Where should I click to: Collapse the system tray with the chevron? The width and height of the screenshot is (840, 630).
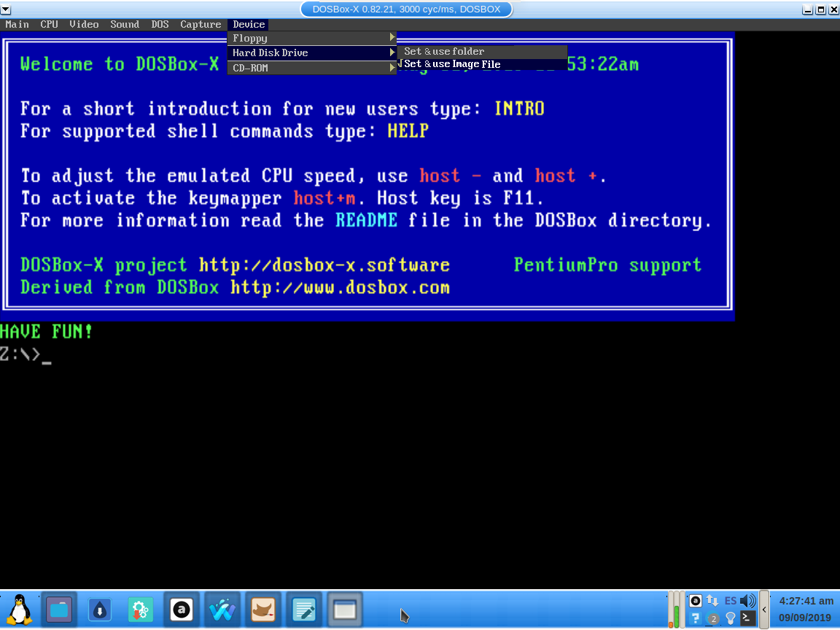[764, 610]
